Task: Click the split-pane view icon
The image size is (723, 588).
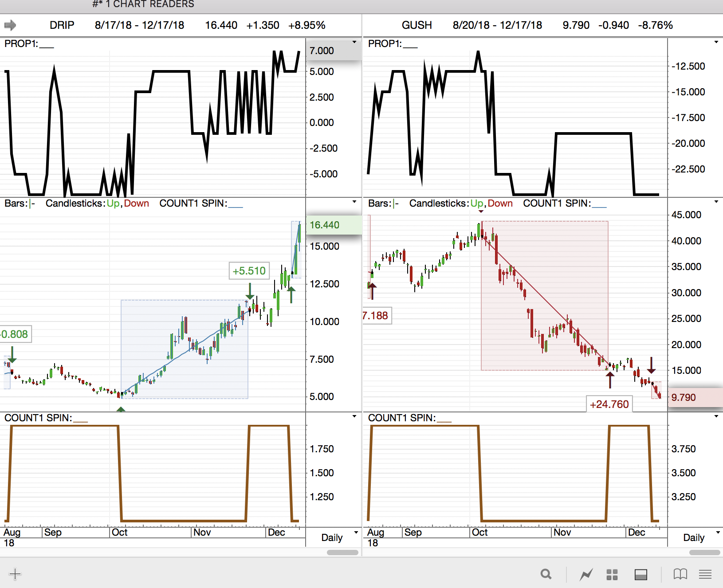Action: pyautogui.click(x=641, y=574)
